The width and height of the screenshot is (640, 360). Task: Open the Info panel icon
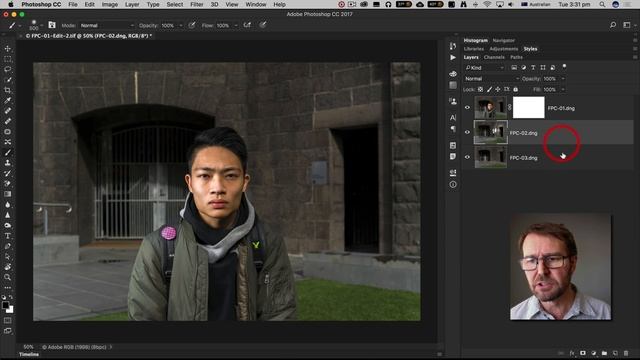click(453, 184)
